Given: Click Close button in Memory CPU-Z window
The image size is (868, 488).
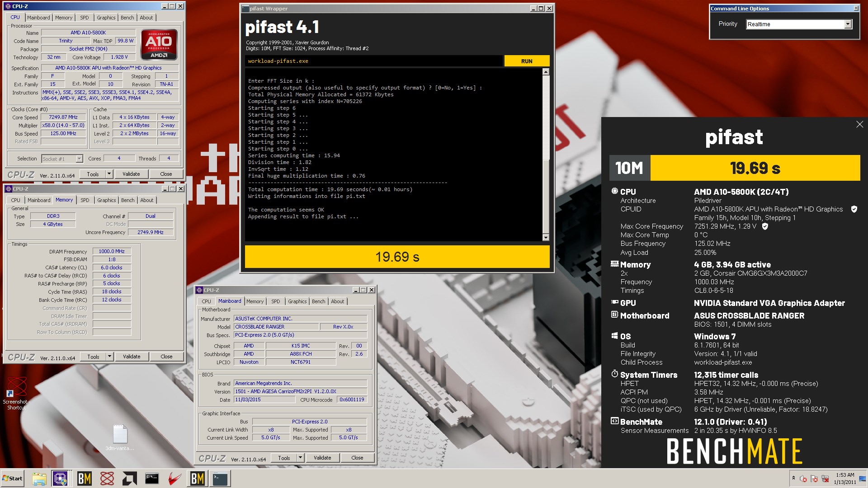Looking at the screenshot, I should pyautogui.click(x=166, y=357).
